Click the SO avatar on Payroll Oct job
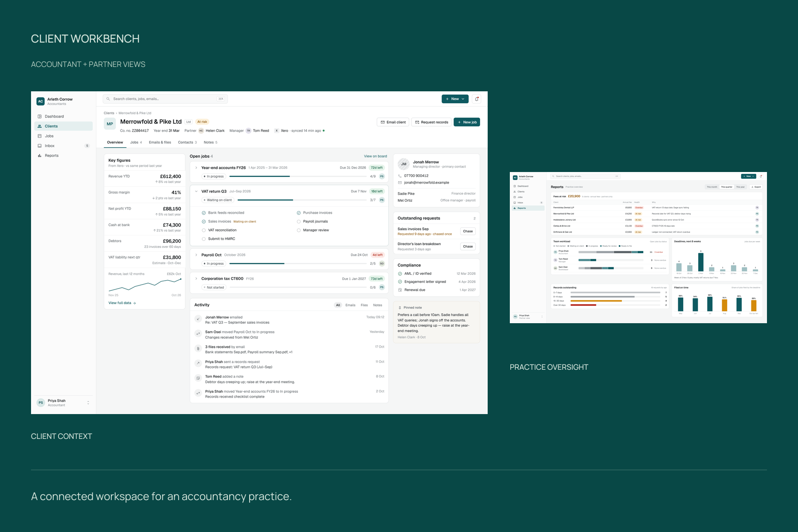This screenshot has width=798, height=532. coord(382,264)
